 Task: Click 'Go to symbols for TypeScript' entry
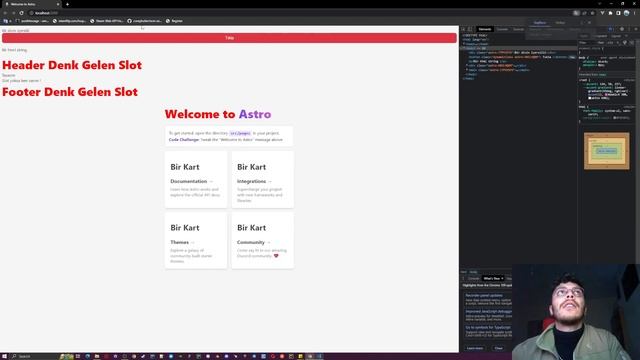click(x=488, y=327)
